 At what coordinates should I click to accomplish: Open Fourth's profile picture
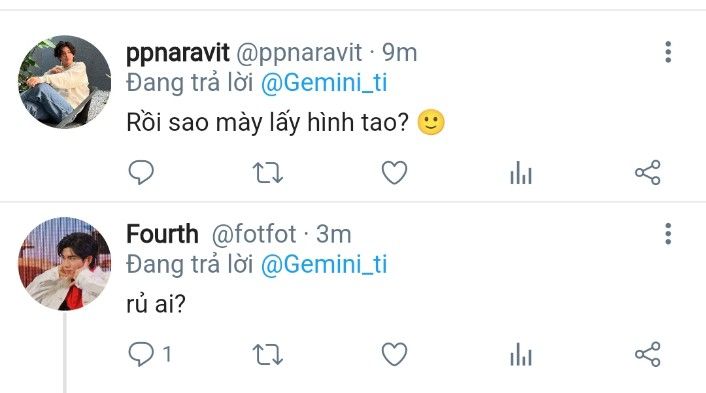64,264
